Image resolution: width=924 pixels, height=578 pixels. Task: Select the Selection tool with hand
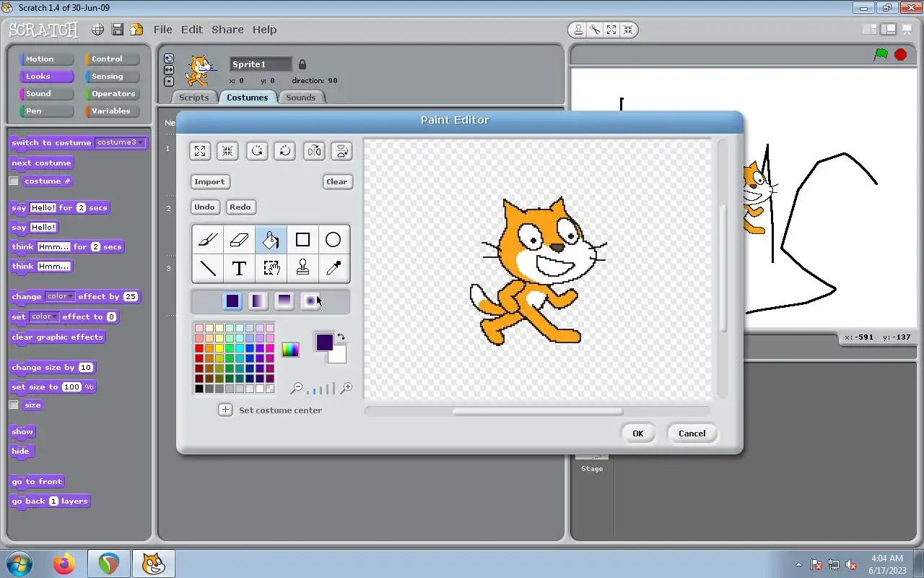(271, 269)
